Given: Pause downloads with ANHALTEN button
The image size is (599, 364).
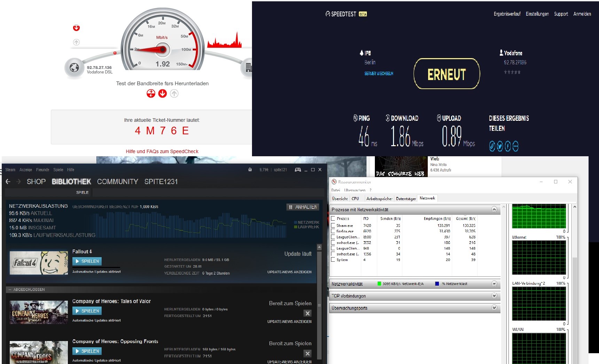Looking at the screenshot, I should 302,207.
